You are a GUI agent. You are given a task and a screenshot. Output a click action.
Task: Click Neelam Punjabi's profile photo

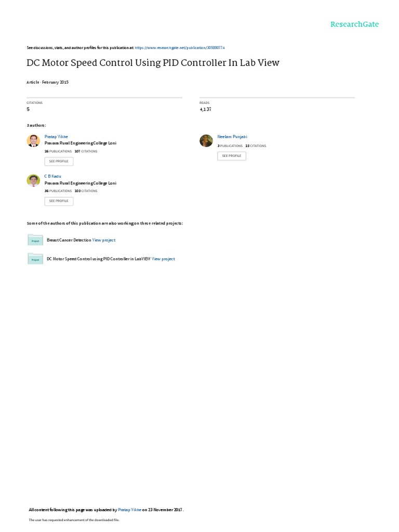coord(206,140)
